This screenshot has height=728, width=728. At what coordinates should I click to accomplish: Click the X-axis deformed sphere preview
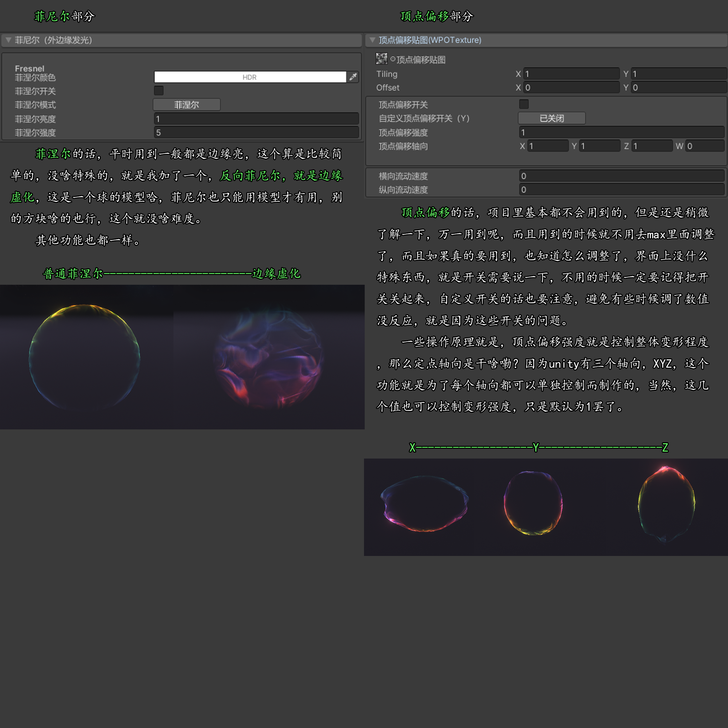[x=425, y=503]
